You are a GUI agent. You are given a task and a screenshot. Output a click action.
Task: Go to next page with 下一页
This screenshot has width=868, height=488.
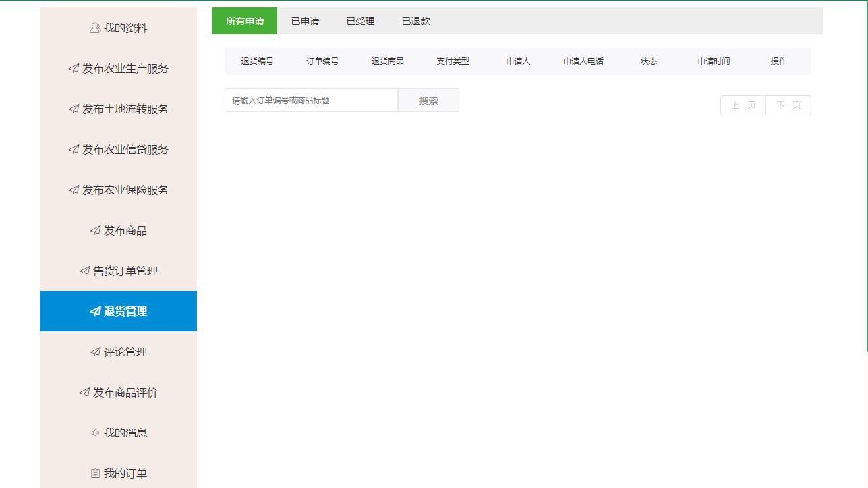click(x=788, y=105)
